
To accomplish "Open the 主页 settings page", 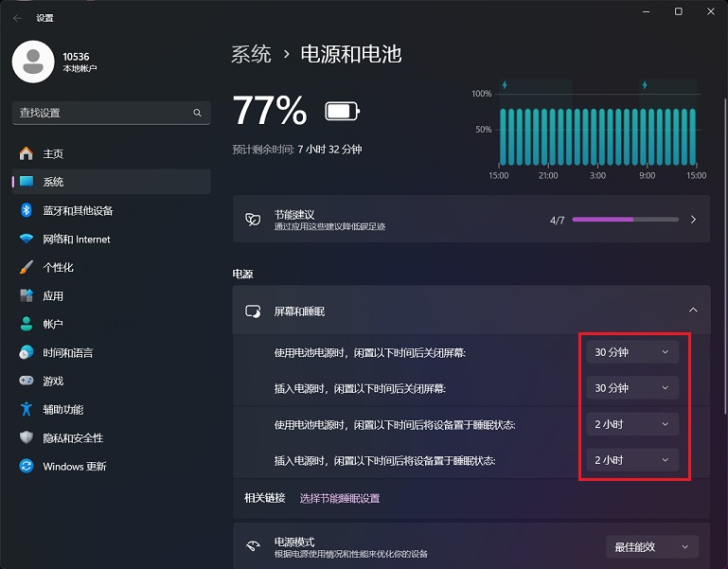I will [x=112, y=153].
